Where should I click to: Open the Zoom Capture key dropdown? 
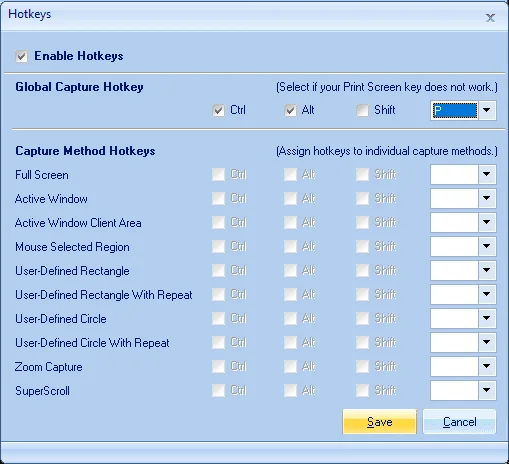pos(487,366)
